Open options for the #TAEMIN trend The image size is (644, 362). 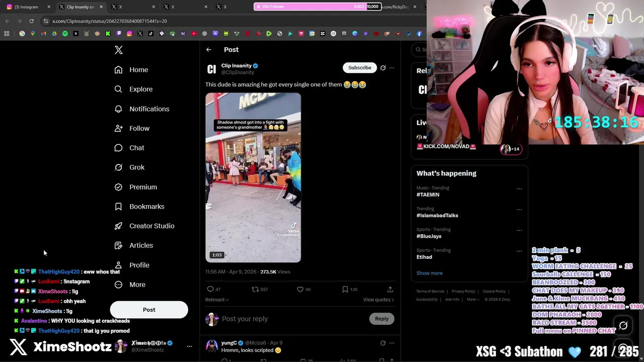519,189
